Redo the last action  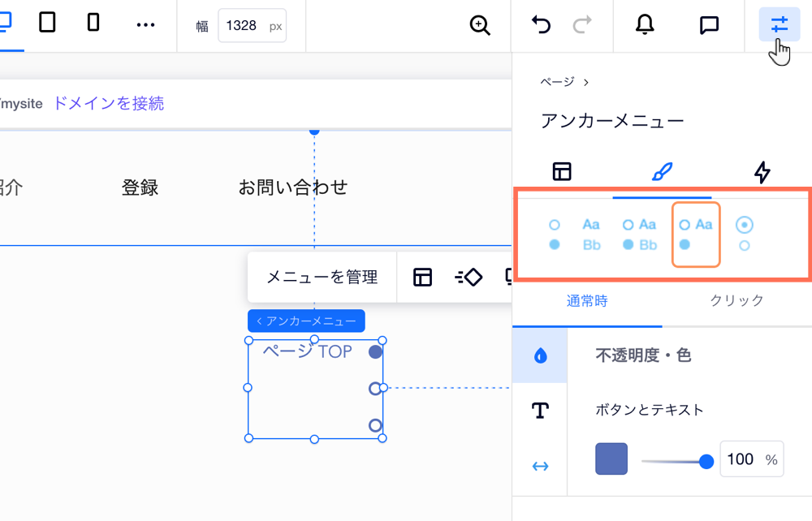click(582, 24)
